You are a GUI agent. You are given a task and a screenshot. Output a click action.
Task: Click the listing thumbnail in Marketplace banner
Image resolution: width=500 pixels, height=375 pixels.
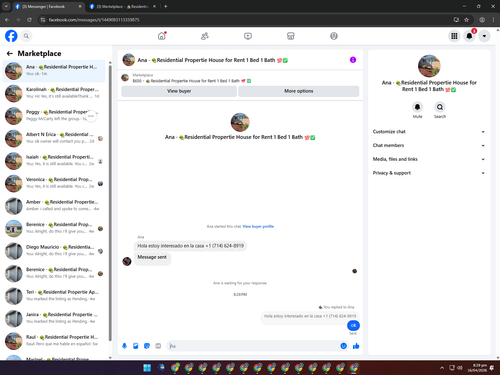[125, 78]
